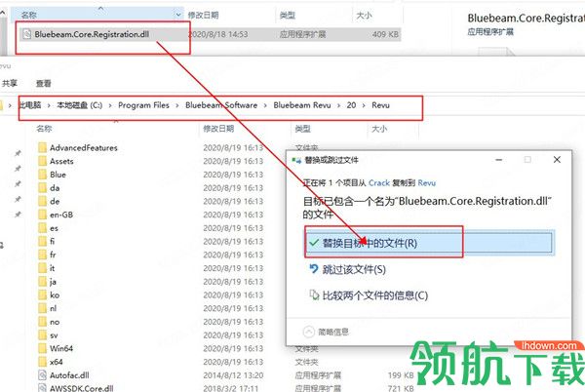Open the de folder icon
Screen dimensions: 585x392
(43, 202)
